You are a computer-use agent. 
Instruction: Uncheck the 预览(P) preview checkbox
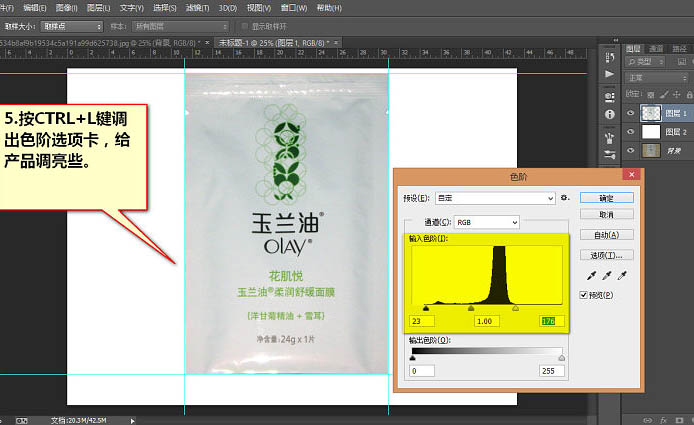point(583,295)
